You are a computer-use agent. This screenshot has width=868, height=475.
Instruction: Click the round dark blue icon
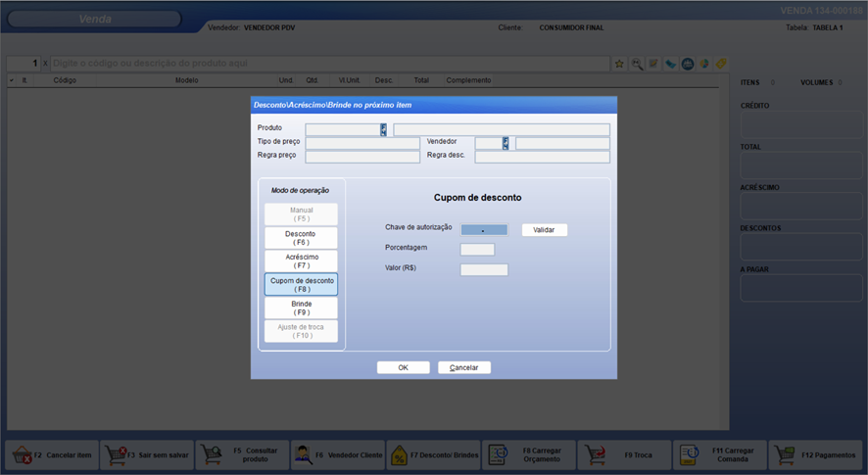point(688,64)
